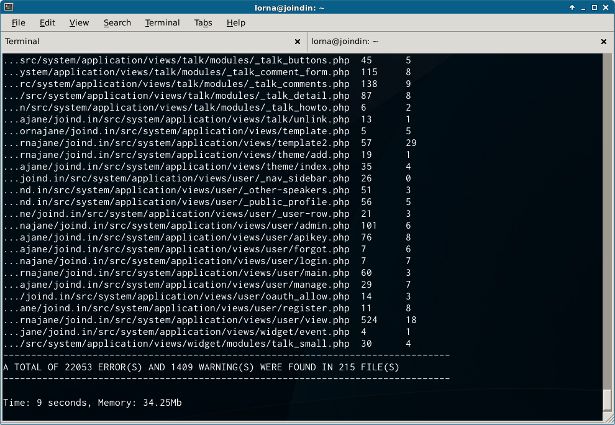
Task: Click the roll-up arrow in title bar
Action: point(572,7)
